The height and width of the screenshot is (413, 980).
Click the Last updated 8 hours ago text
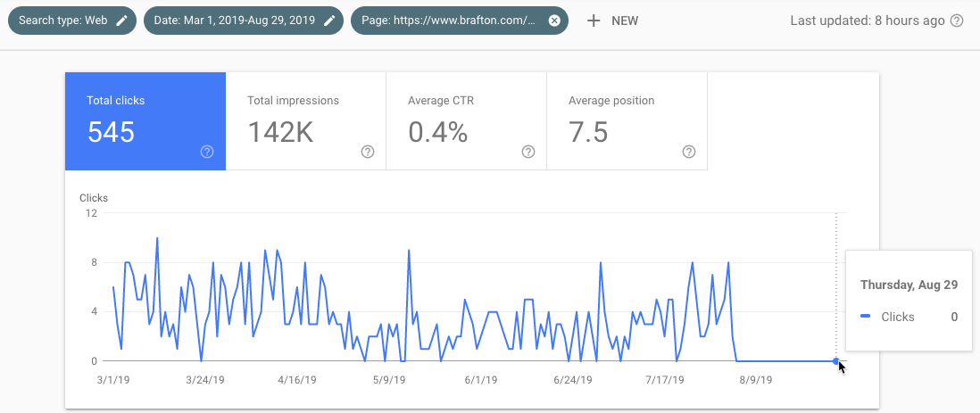click(867, 21)
